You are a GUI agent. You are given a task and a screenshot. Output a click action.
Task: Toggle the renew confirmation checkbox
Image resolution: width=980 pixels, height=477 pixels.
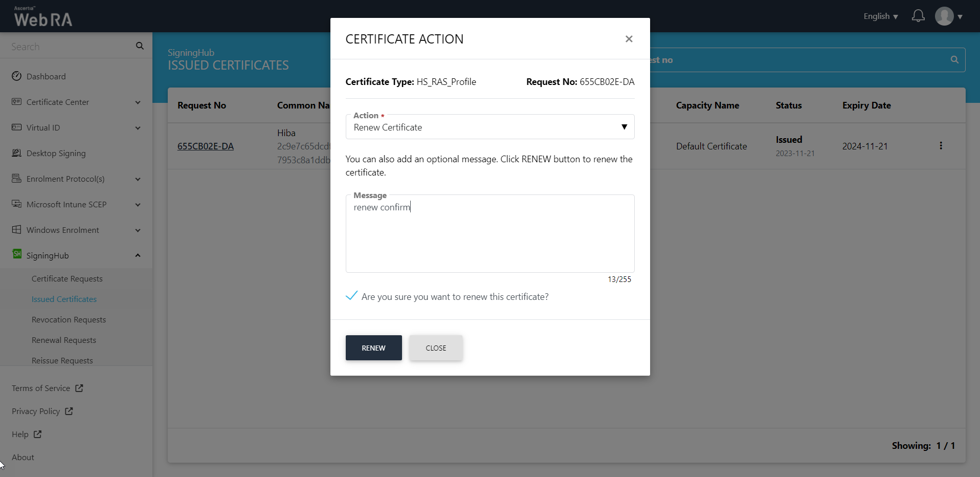point(351,296)
